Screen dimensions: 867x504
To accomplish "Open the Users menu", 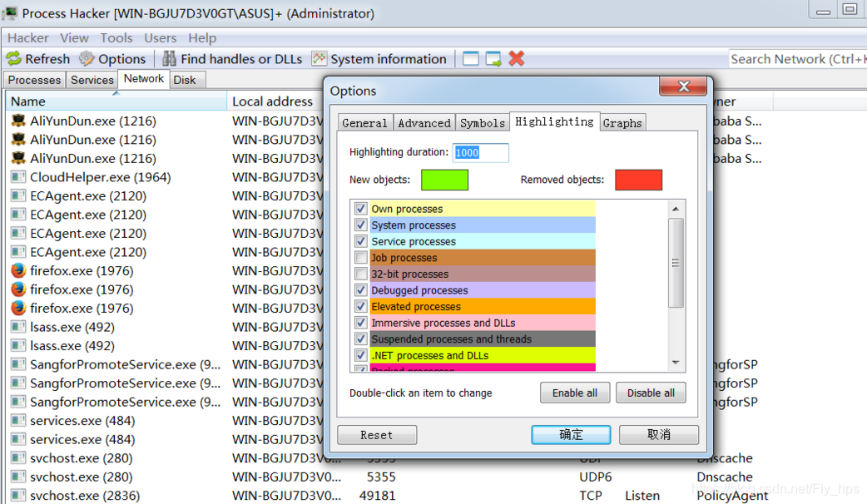I will point(161,37).
